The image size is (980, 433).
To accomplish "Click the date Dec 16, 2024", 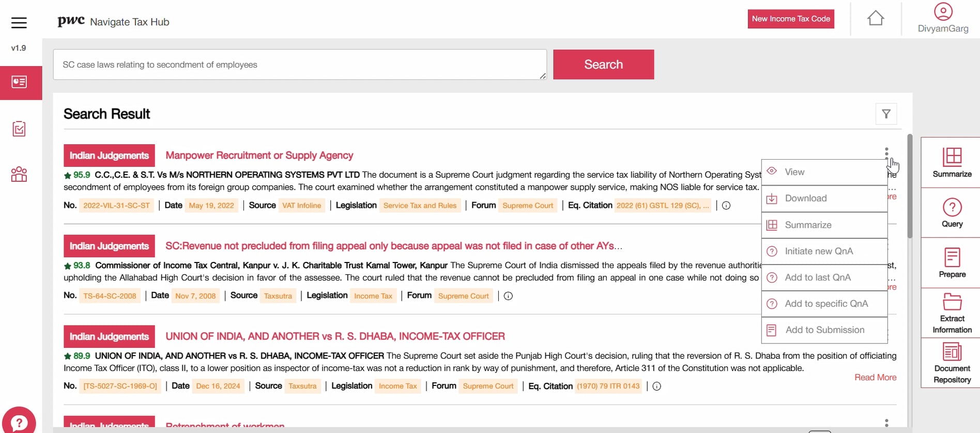I will pyautogui.click(x=218, y=386).
